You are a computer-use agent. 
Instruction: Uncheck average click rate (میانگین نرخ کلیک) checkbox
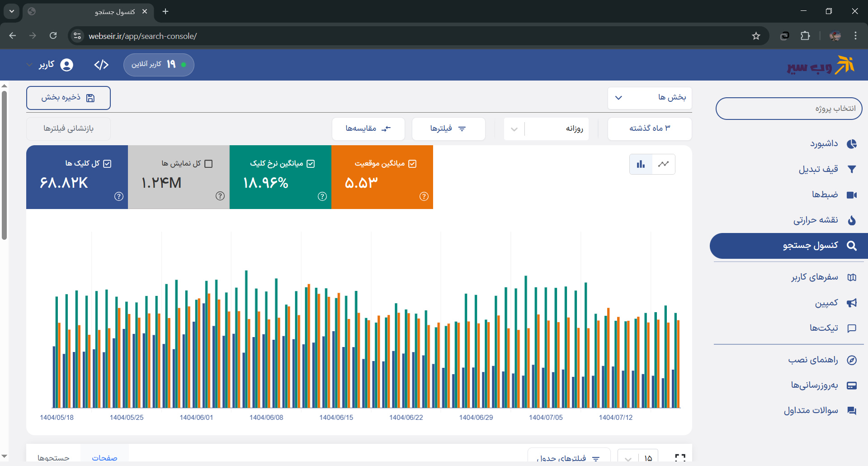click(311, 164)
